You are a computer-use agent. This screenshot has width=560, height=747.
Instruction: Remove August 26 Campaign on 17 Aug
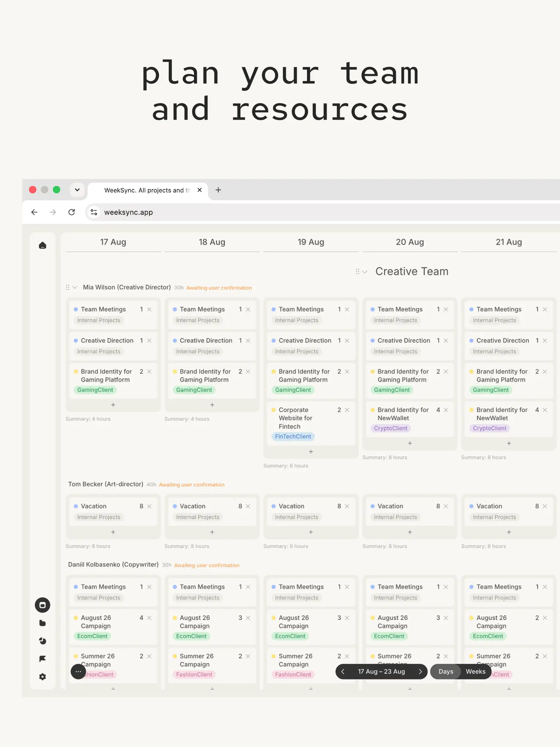(149, 618)
